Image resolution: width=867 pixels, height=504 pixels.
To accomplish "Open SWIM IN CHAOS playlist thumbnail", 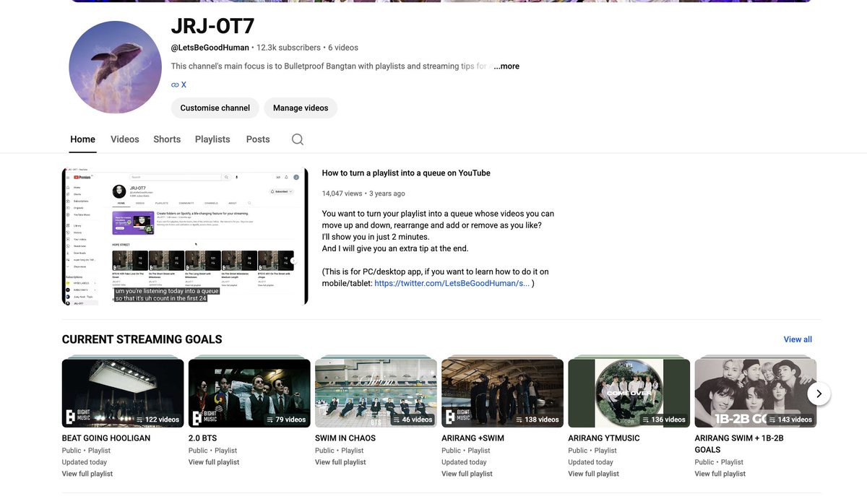I will [x=376, y=394].
